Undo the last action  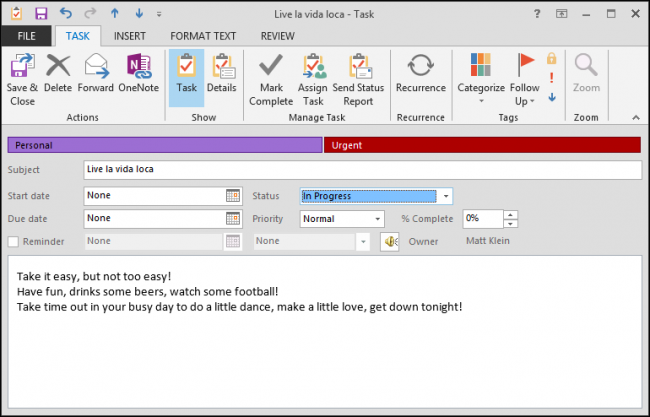65,13
